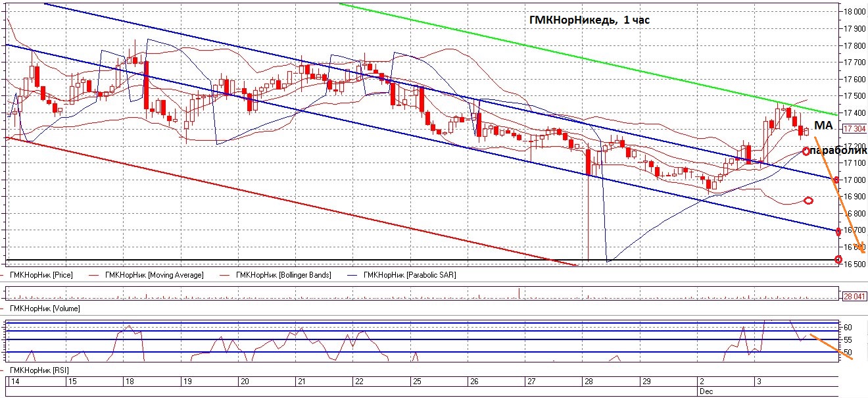This screenshot has height=398, width=868.
Task: Click the 17 100 price axis label
Action: pos(854,163)
